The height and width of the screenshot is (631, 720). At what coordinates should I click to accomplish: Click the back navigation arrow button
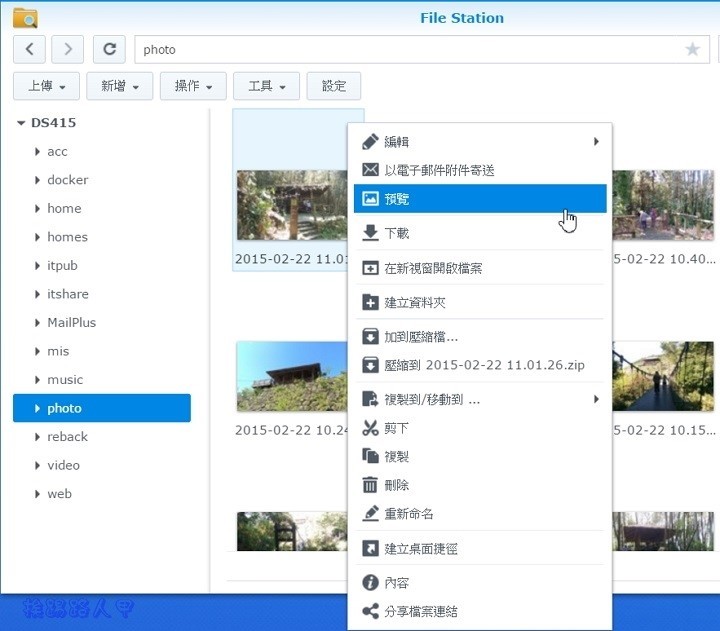click(x=29, y=49)
